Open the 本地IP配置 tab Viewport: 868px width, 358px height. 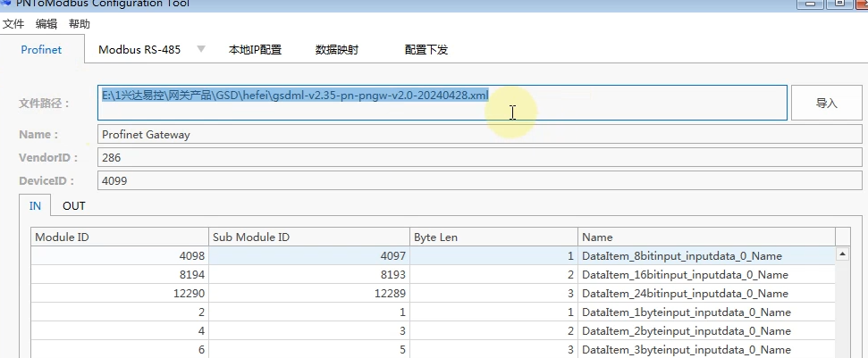point(255,50)
